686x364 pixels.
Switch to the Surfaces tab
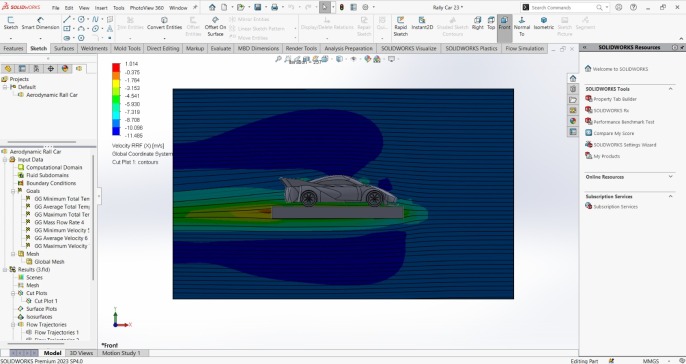[x=64, y=49]
